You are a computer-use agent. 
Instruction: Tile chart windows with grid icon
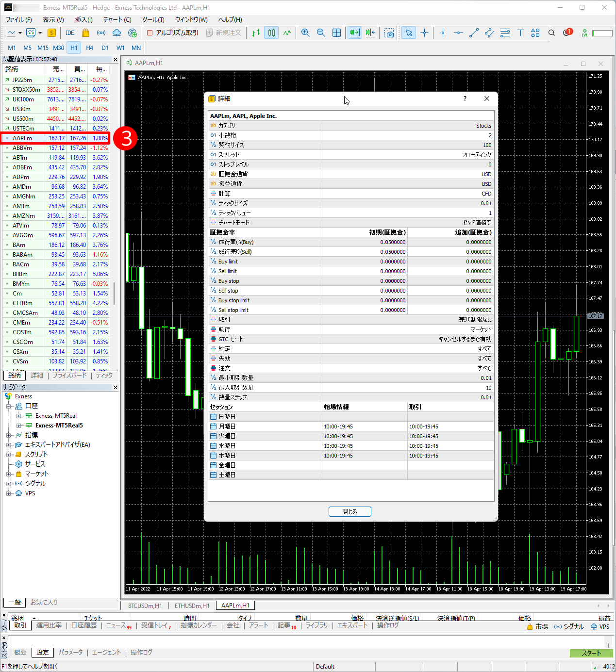(336, 33)
